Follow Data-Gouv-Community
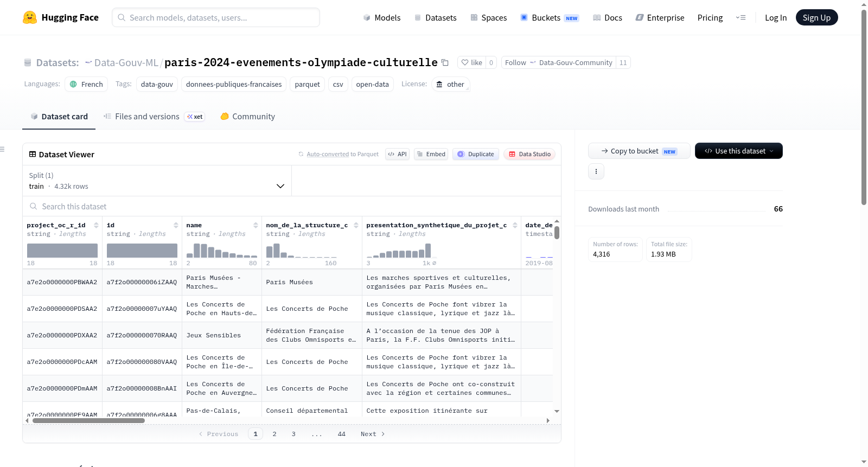 (x=559, y=62)
